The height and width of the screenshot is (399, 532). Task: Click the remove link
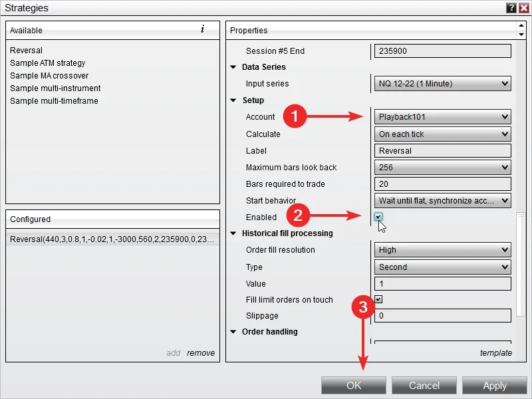201,353
